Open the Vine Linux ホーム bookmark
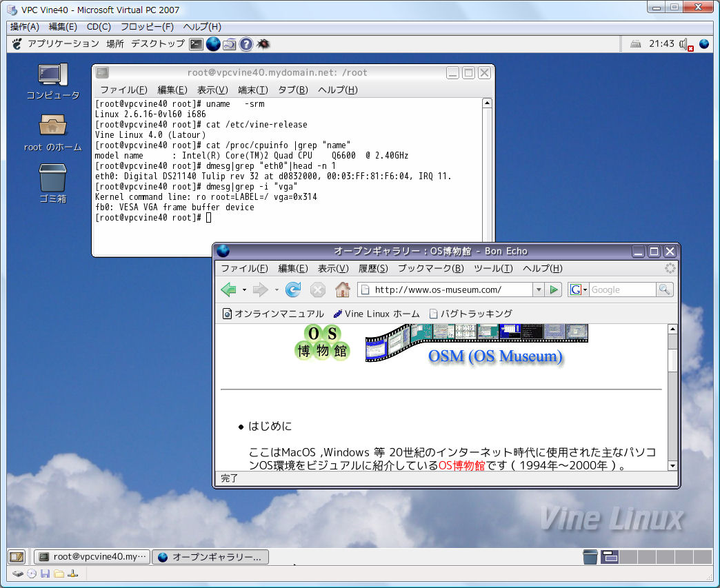This screenshot has height=588, width=720. [x=376, y=314]
